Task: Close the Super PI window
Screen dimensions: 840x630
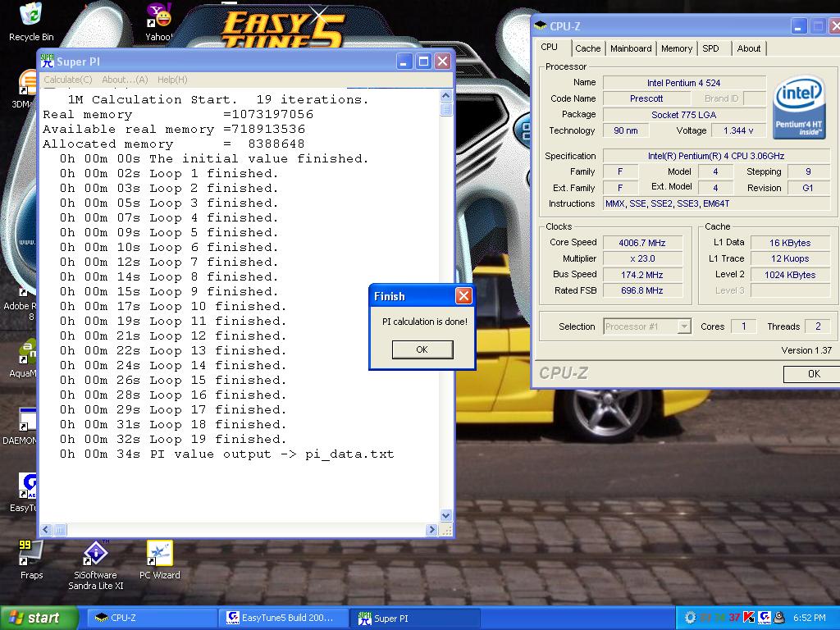Action: (442, 61)
